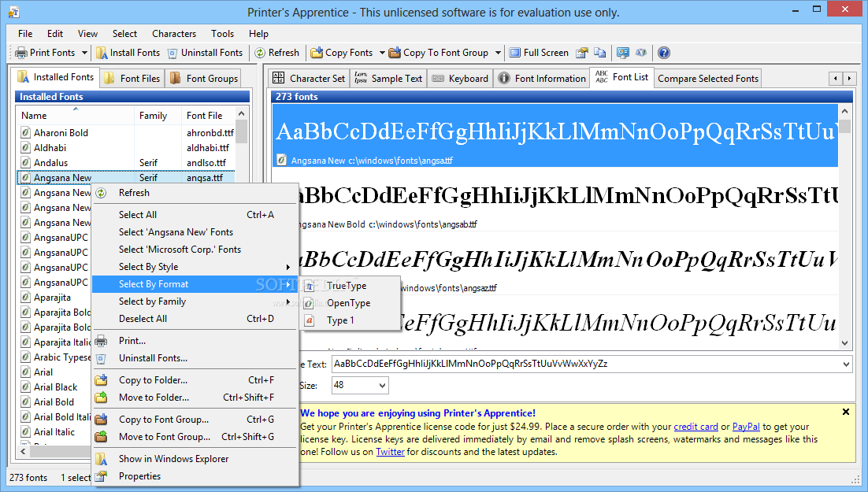Click font list vertical scrollbar down arrow
868x492 pixels.
(844, 343)
